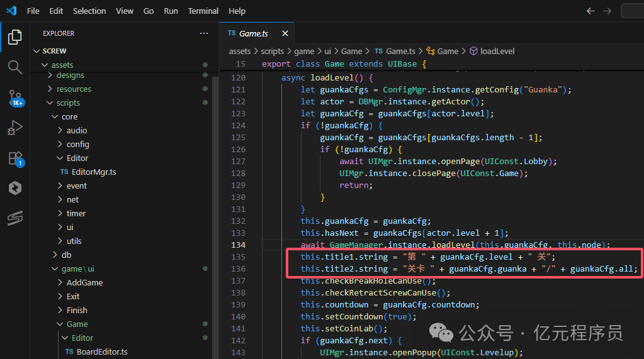The image size is (644, 359).
Task: Navigate back with left arrow
Action: (590, 11)
